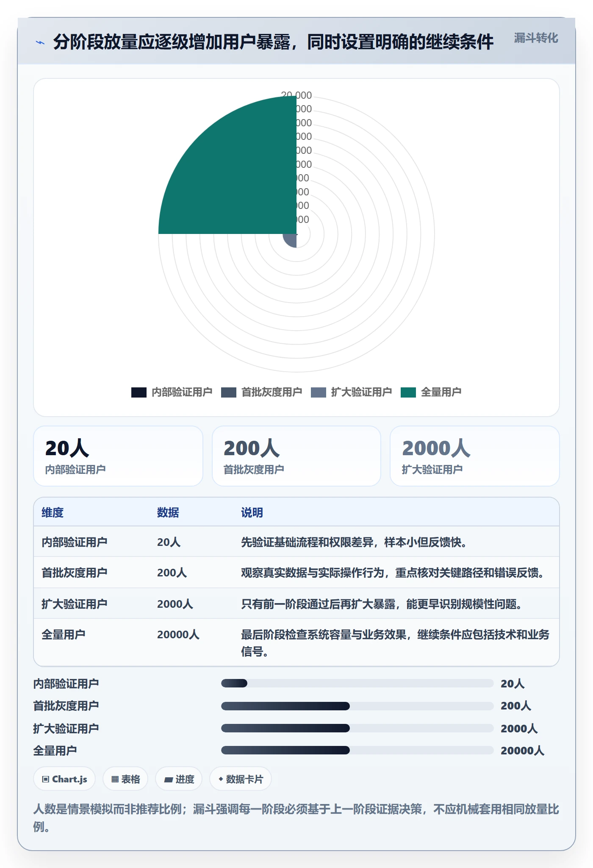Click table cell 内部验证用户 in first row

coord(74,542)
